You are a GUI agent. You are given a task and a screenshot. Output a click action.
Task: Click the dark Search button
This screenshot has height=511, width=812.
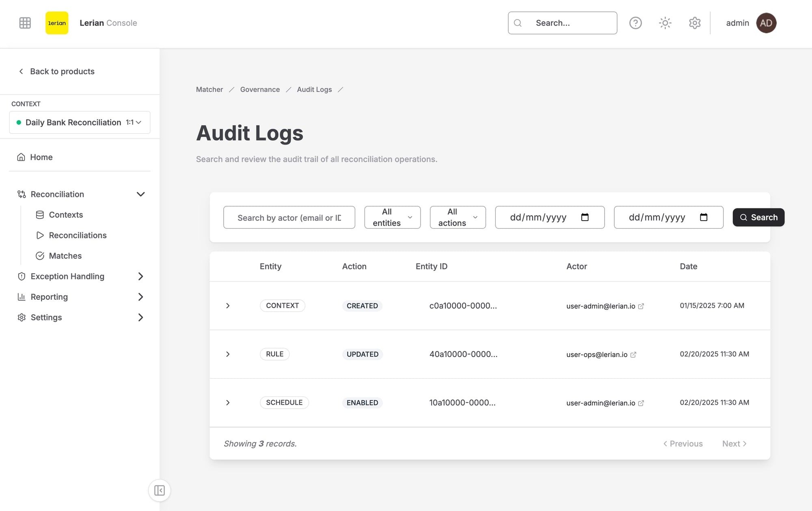pyautogui.click(x=758, y=217)
